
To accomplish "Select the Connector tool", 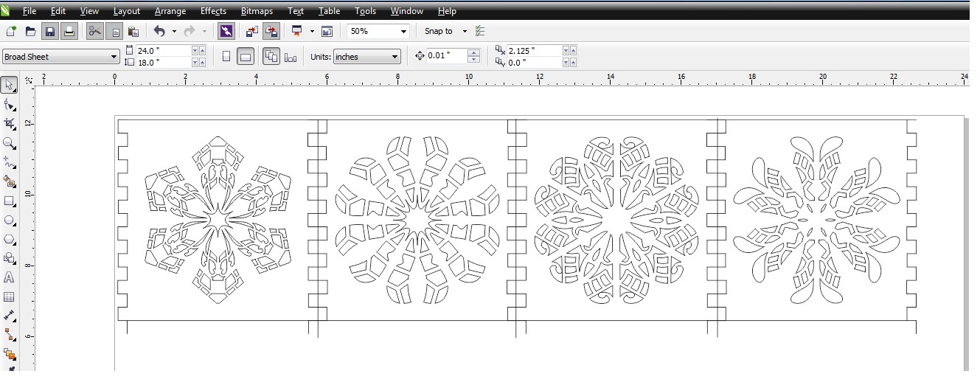I will point(9,335).
